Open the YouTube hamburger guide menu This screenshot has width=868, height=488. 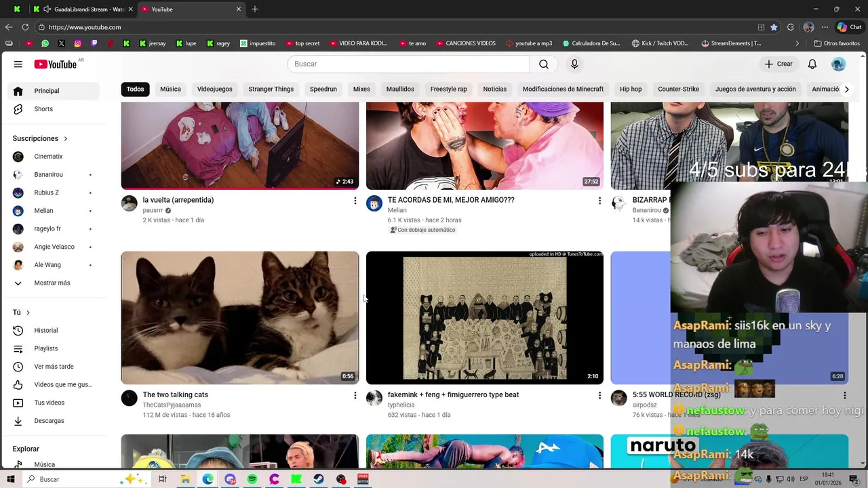18,64
